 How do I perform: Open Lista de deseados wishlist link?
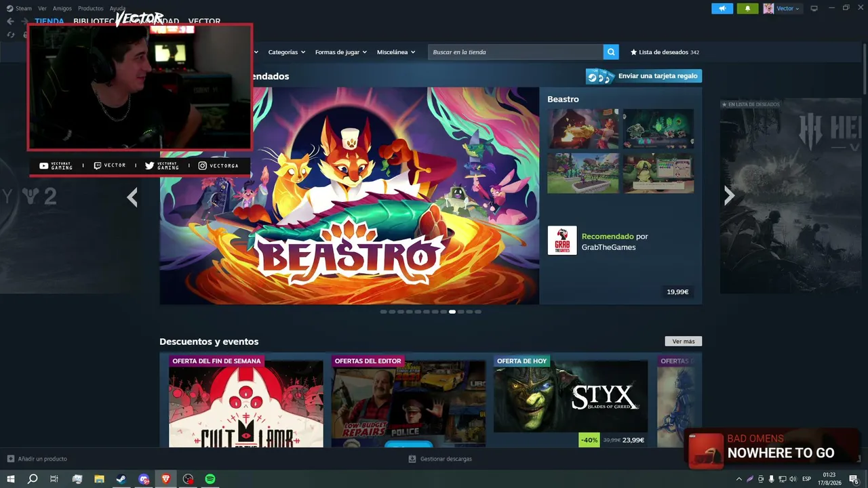pyautogui.click(x=665, y=52)
